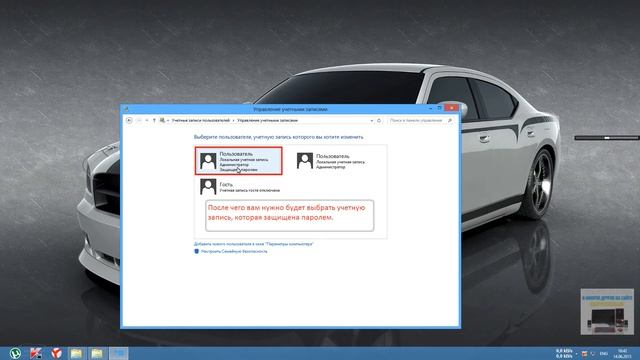Open uTorrent from the taskbar
The height and width of the screenshot is (360, 640).
click(x=16, y=353)
